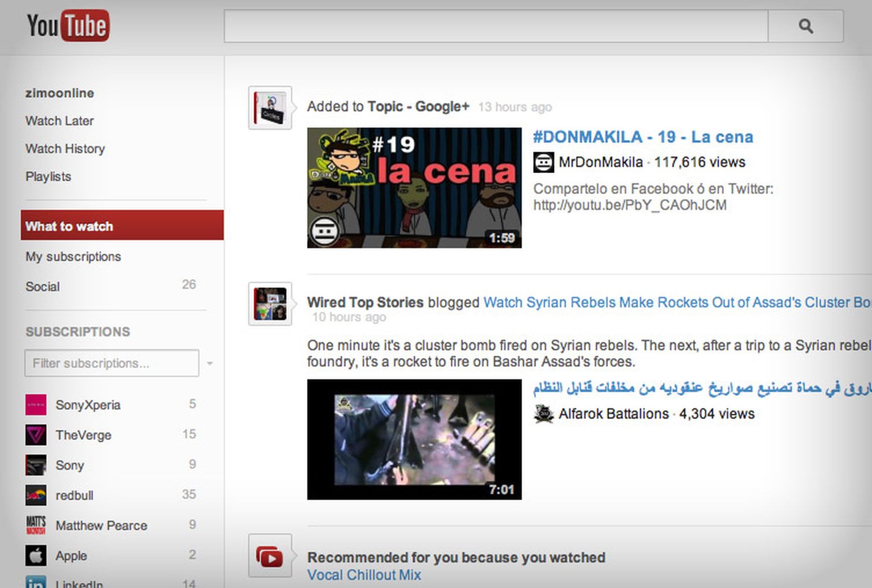Image resolution: width=872 pixels, height=588 pixels.
Task: Click the 117,616 views text
Action: point(699,162)
